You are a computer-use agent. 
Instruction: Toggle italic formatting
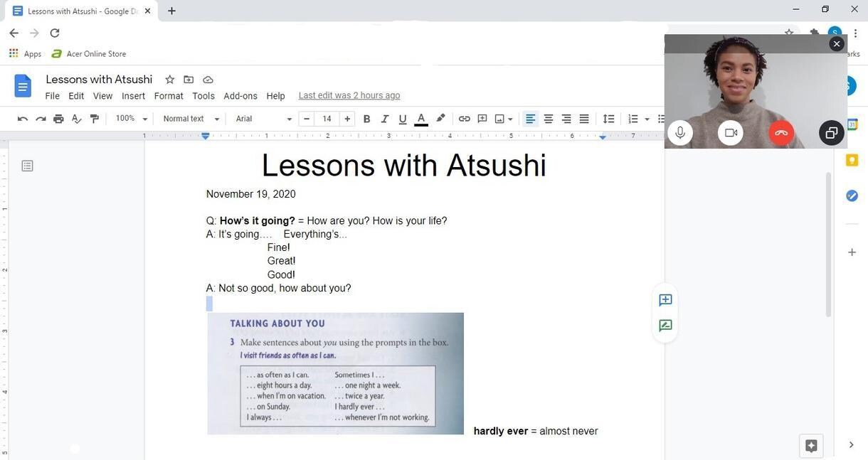point(385,119)
